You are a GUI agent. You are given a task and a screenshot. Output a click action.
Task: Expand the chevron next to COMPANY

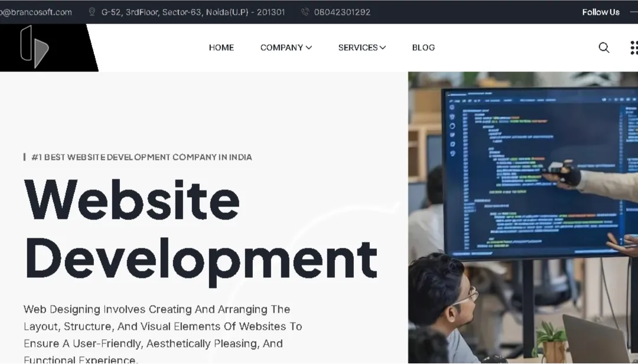pos(309,48)
